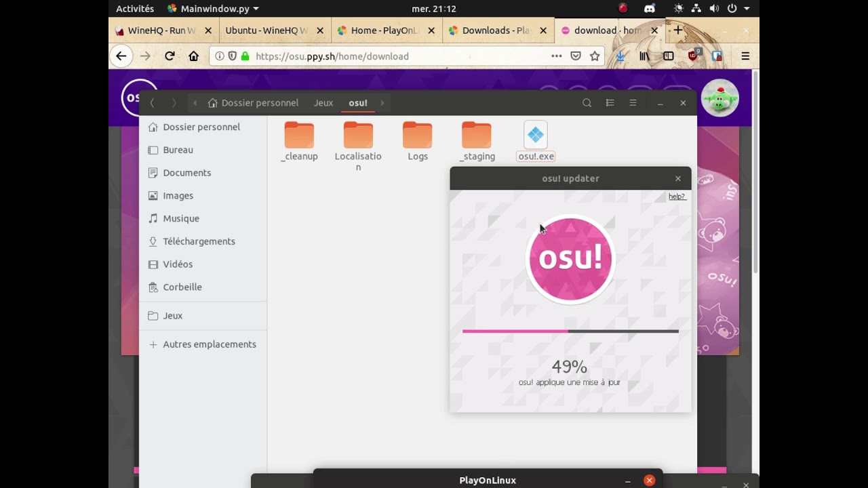Viewport: 868px width, 488px height.
Task: Select the download · home osu tab
Action: 610,30
